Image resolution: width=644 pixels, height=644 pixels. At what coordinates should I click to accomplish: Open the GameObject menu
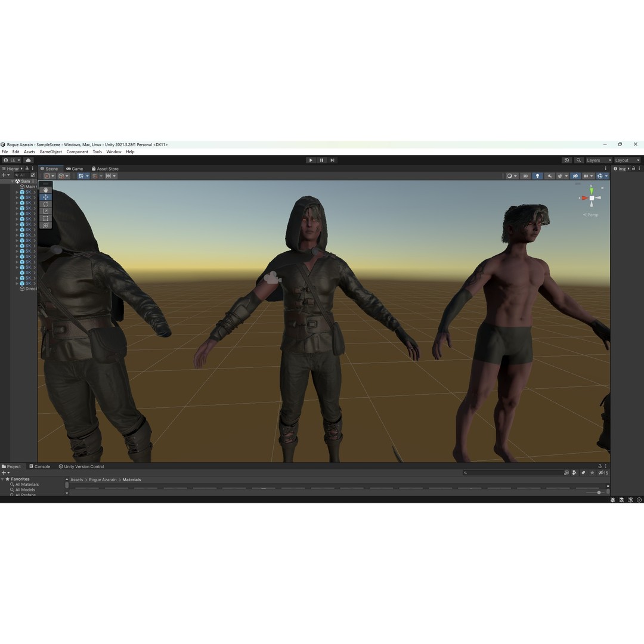51,151
